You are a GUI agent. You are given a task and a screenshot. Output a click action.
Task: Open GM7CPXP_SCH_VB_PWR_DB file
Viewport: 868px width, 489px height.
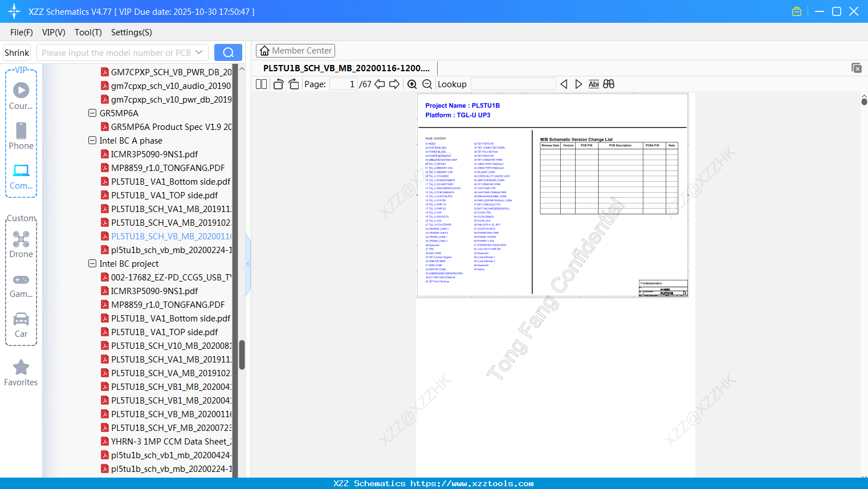coord(166,72)
